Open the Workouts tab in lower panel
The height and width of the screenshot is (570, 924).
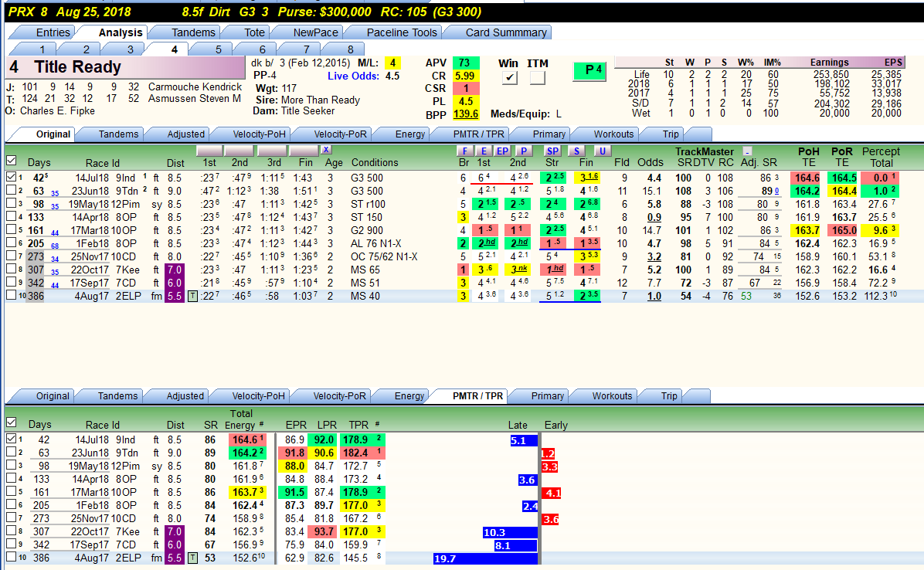[612, 396]
